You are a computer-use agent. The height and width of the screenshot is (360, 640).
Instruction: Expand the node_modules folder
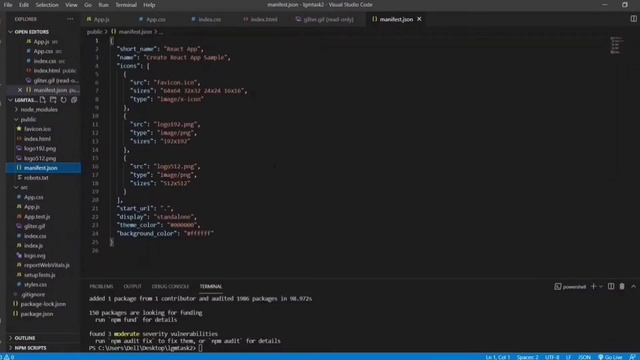[39, 110]
